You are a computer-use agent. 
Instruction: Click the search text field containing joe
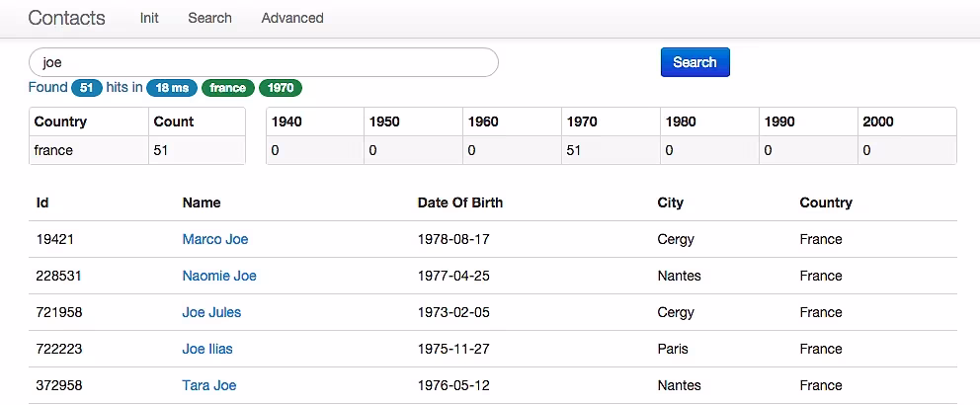tap(264, 62)
